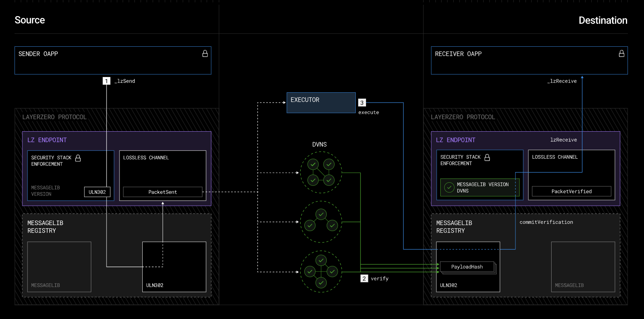Screen dimensions: 644x319
Task: Click the lock icon in the Receiver OApp box
Action: [x=622, y=53]
